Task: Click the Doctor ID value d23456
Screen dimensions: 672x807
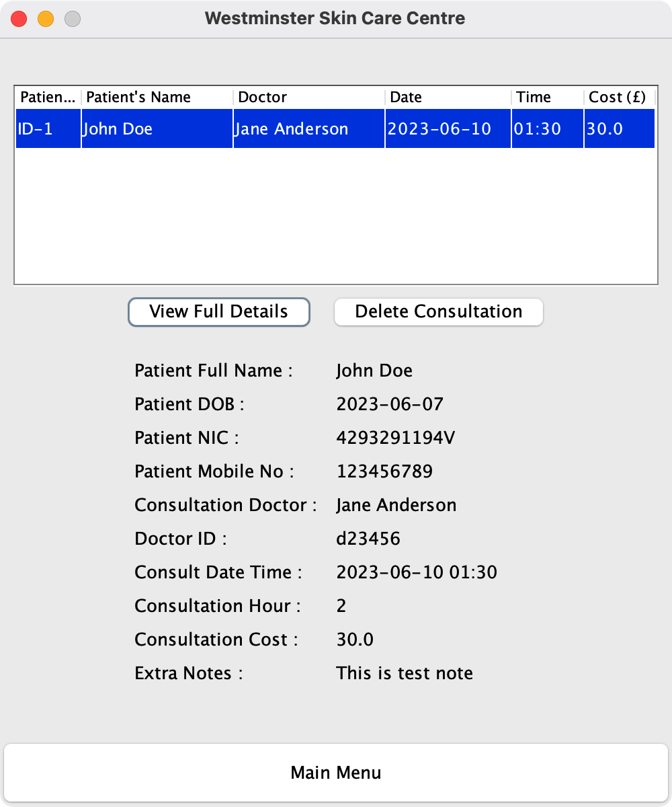Action: pos(368,538)
